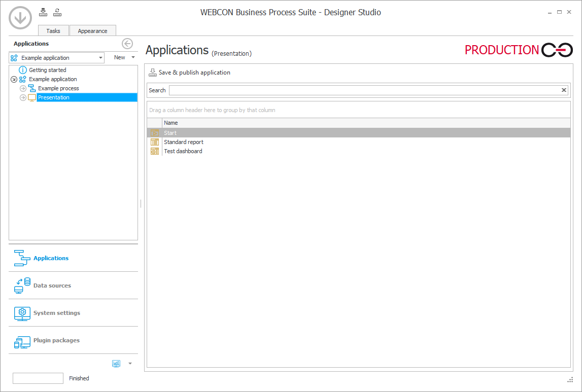Select the Presentation tree item
Screen dimensions: 582x392
click(x=87, y=97)
